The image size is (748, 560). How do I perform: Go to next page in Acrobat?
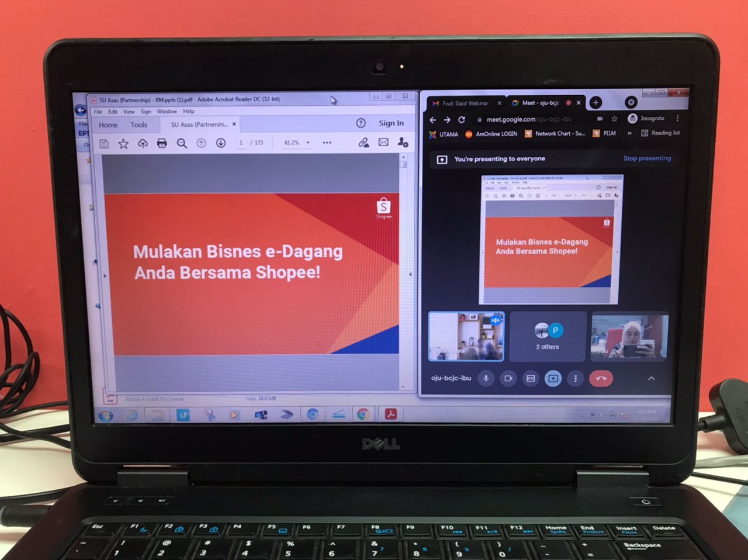pyautogui.click(x=221, y=143)
